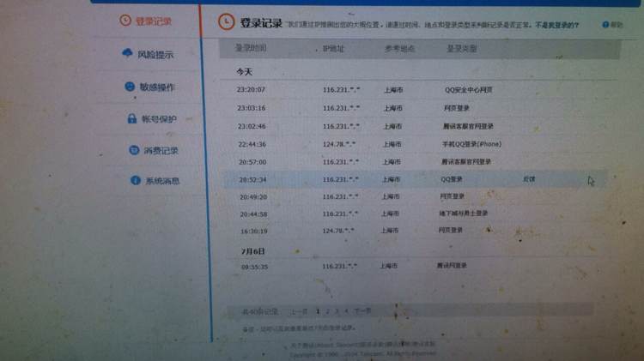This screenshot has width=644, height=361.
Task: Open 帐号保护 in the left sidebar
Action: click(x=159, y=119)
